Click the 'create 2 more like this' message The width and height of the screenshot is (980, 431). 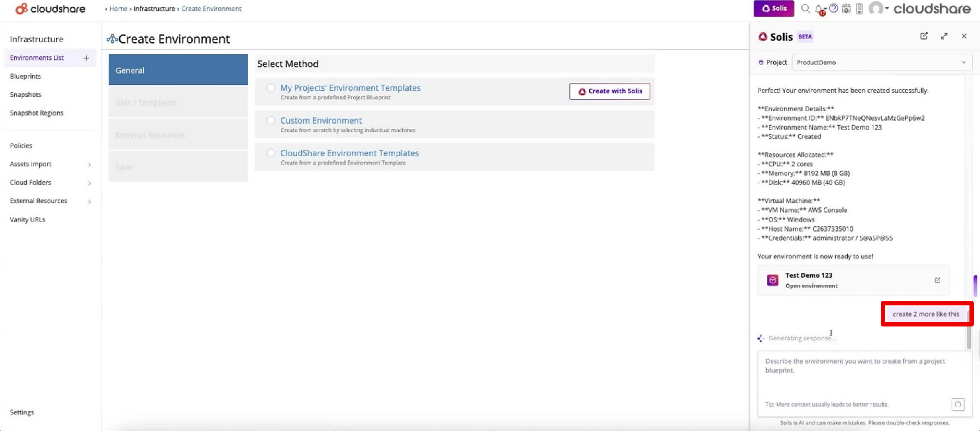pos(926,314)
